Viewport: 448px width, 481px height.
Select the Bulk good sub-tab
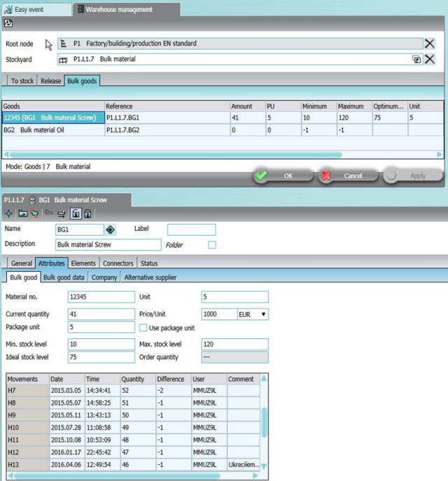tap(24, 277)
